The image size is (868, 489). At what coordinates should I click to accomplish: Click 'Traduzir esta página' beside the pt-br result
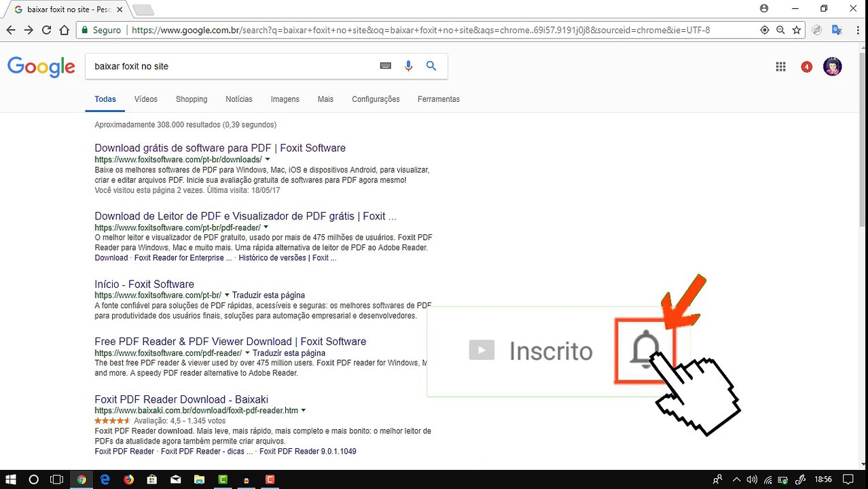268,295
